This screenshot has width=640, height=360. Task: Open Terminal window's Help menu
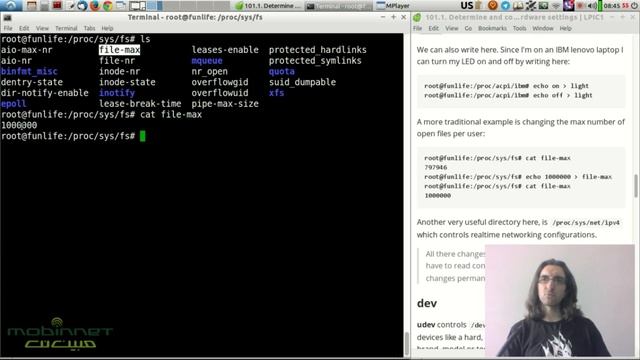(x=107, y=28)
